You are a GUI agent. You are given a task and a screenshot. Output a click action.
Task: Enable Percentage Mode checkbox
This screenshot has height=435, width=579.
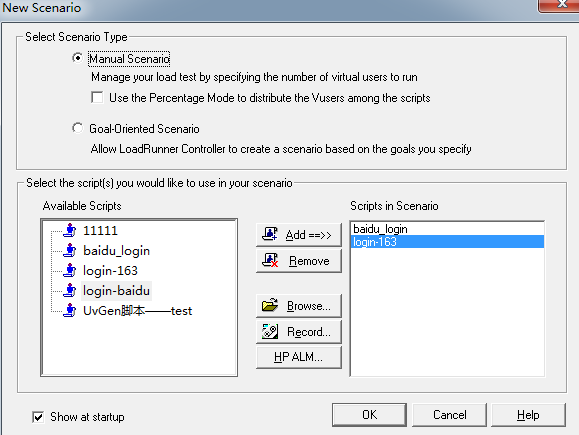97,97
